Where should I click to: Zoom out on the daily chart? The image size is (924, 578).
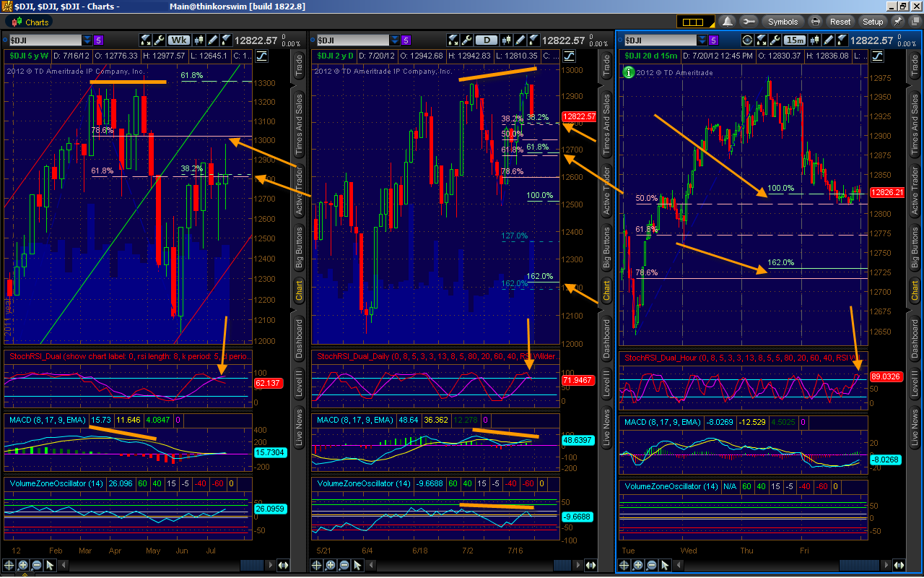pyautogui.click(x=344, y=566)
